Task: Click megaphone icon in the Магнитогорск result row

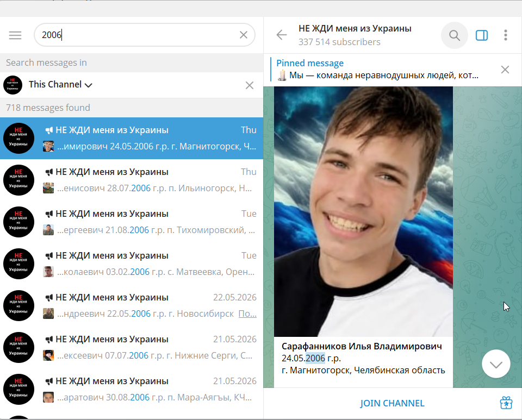Action: point(49,130)
